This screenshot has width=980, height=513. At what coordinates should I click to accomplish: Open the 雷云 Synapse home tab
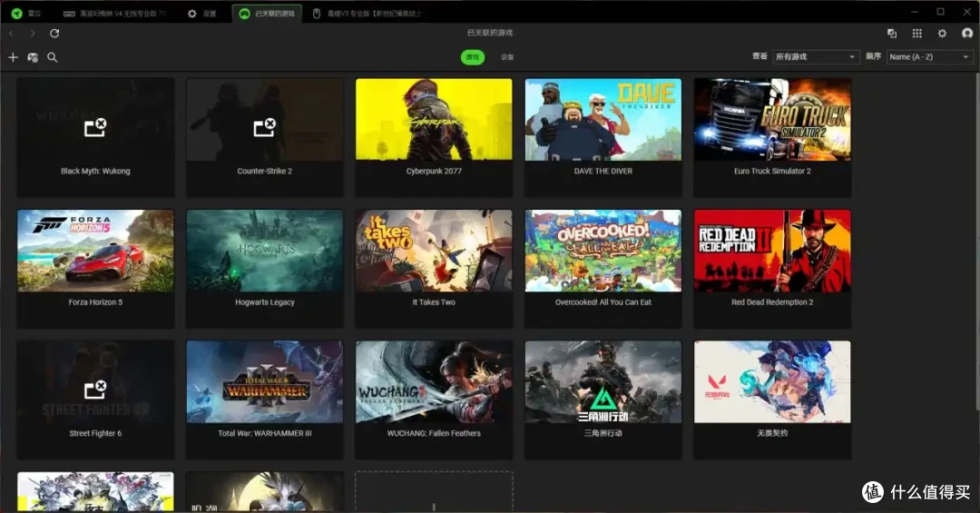[26, 13]
